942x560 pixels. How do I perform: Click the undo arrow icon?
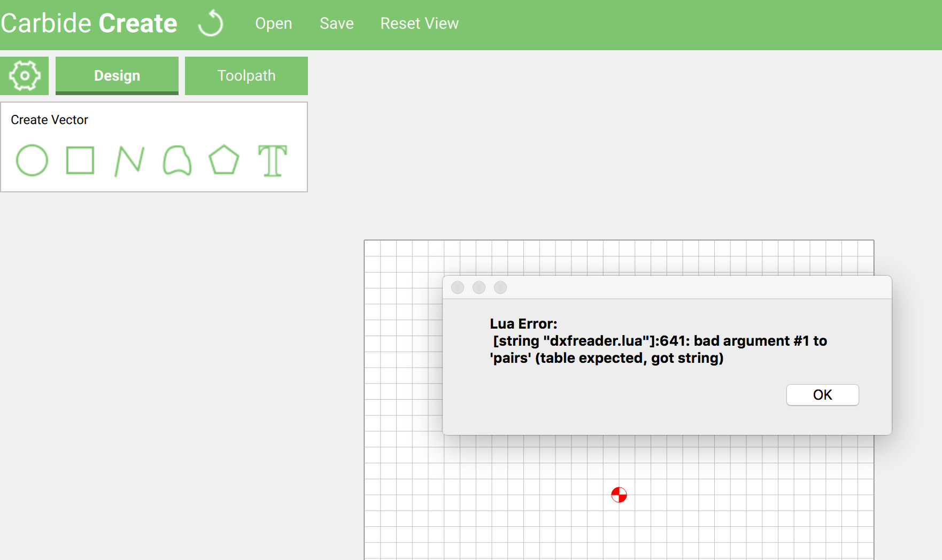click(211, 24)
